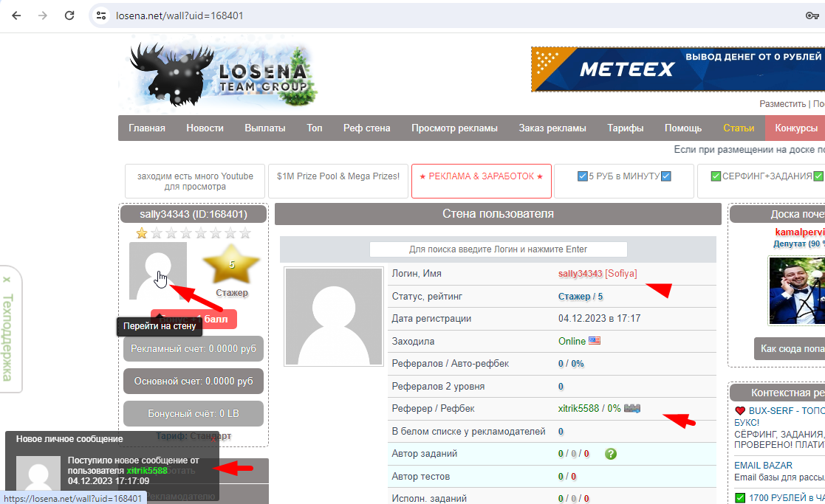Reload the page
The width and height of the screenshot is (825, 504).
click(x=69, y=15)
